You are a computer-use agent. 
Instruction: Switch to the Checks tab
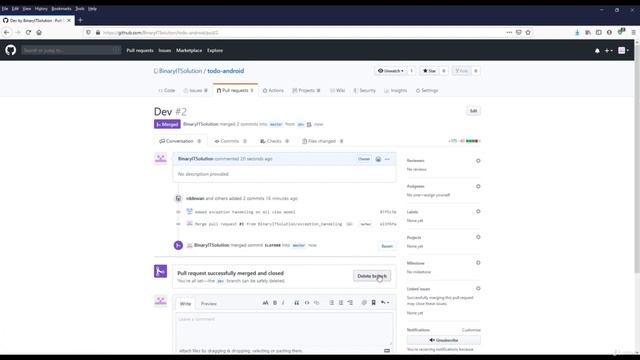point(274,141)
